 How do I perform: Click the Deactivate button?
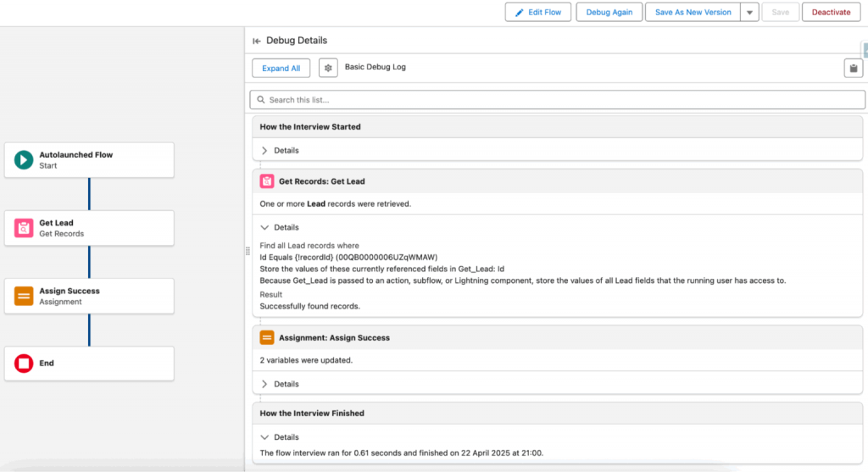tap(831, 13)
